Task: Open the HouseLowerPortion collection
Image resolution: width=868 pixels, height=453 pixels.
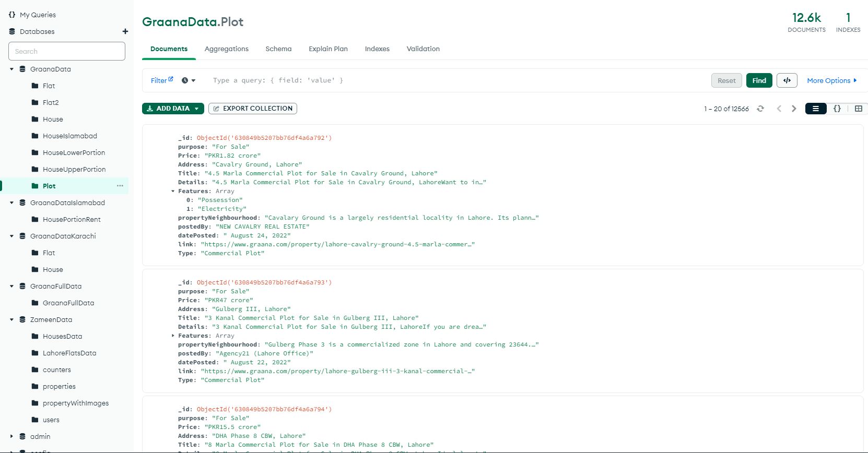Action: (74, 152)
